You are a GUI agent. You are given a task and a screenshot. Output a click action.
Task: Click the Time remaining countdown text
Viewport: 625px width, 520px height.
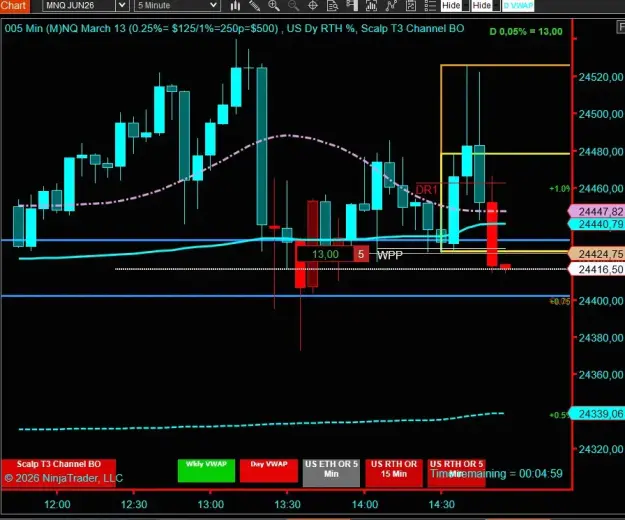[x=496, y=473]
